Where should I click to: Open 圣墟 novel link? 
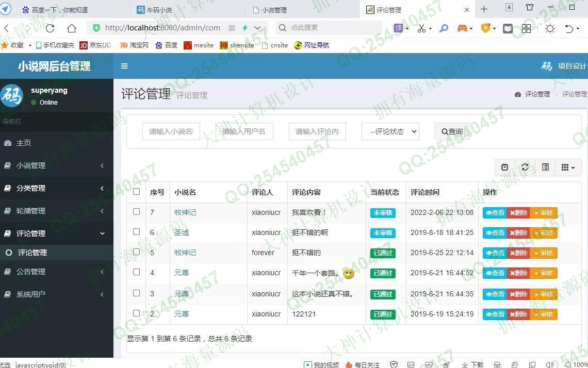(182, 232)
